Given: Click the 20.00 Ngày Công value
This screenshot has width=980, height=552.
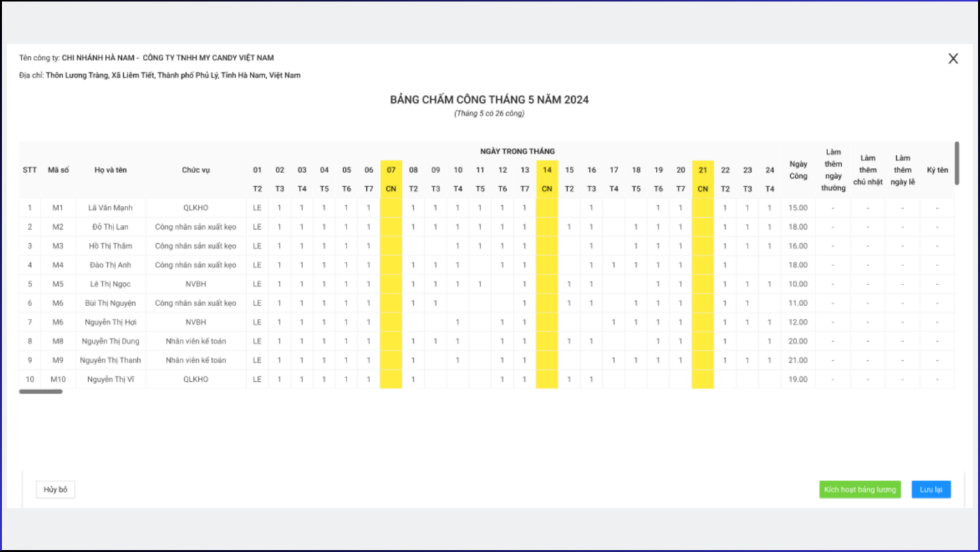Looking at the screenshot, I should [798, 341].
